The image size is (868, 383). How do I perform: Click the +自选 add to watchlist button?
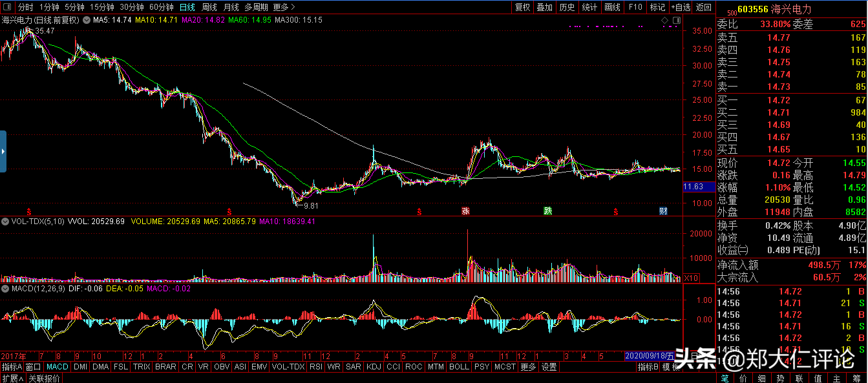680,8
